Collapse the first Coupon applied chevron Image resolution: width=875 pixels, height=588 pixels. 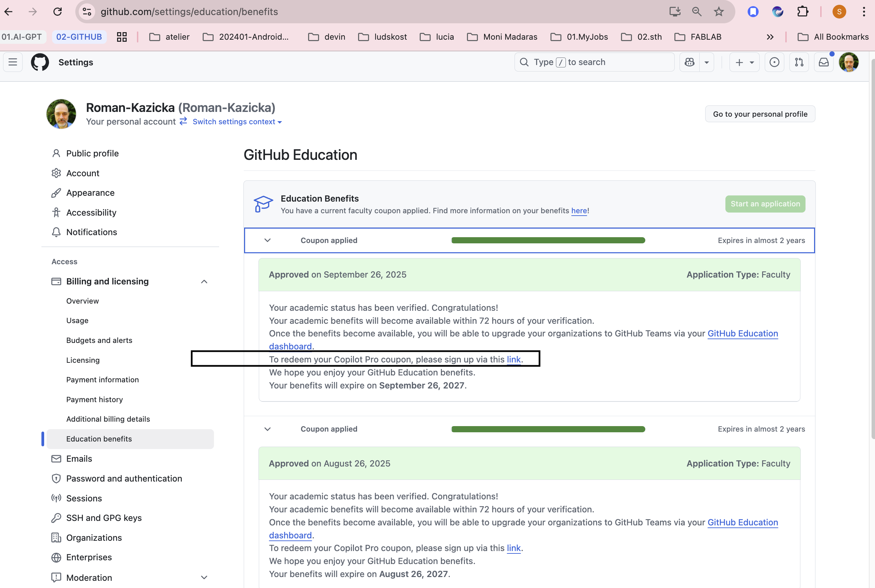[267, 240]
